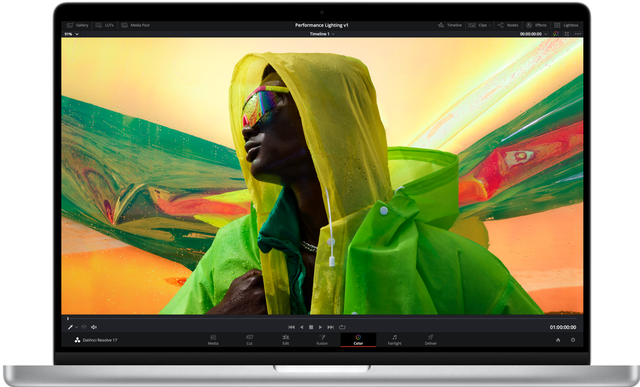Open project settings gear icon
Viewport: 640px width, 387px height.
click(x=573, y=340)
